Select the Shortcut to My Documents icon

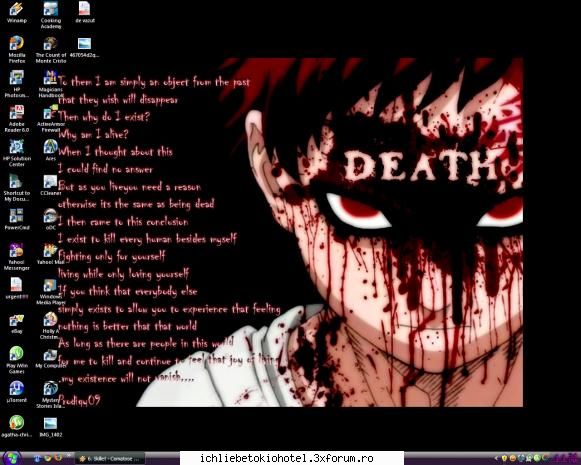click(x=17, y=188)
